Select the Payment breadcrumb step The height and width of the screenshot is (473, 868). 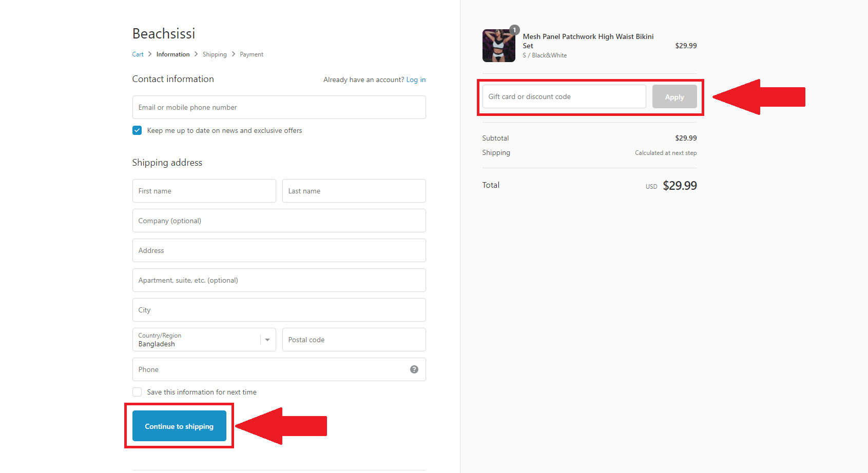(x=252, y=54)
